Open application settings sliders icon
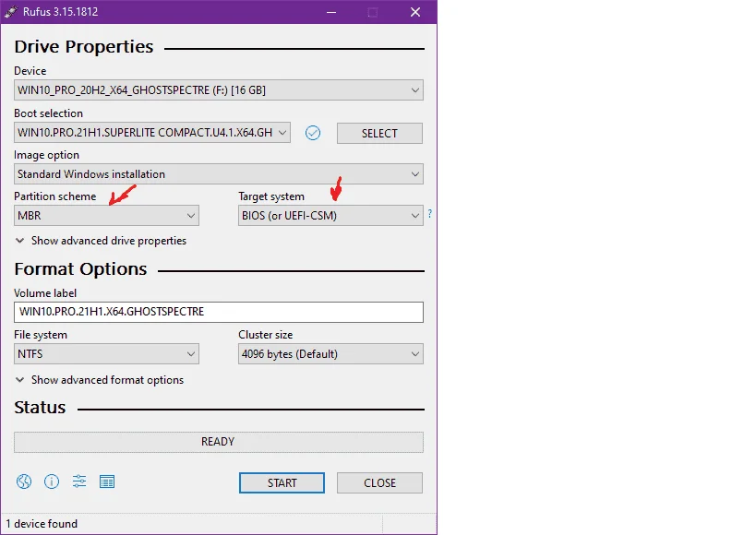Image resolution: width=756 pixels, height=535 pixels. pyautogui.click(x=79, y=481)
